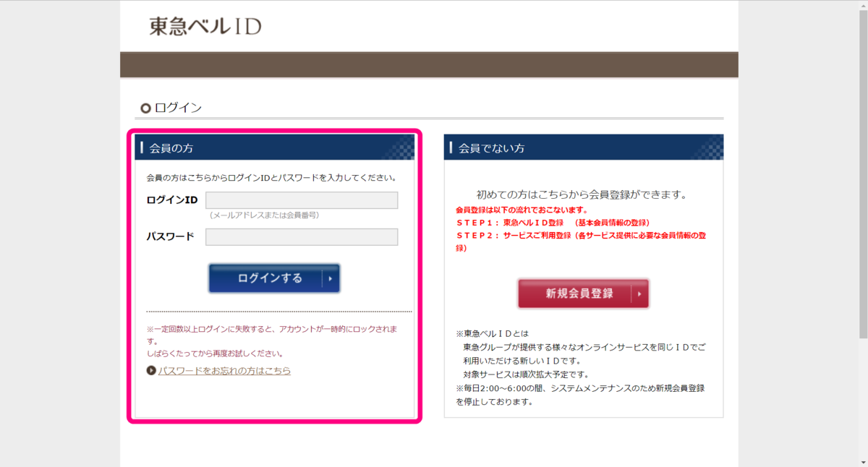The image size is (868, 467).
Task: Click the 対象サービスは順次拡大予定です text
Action: pyautogui.click(x=526, y=374)
